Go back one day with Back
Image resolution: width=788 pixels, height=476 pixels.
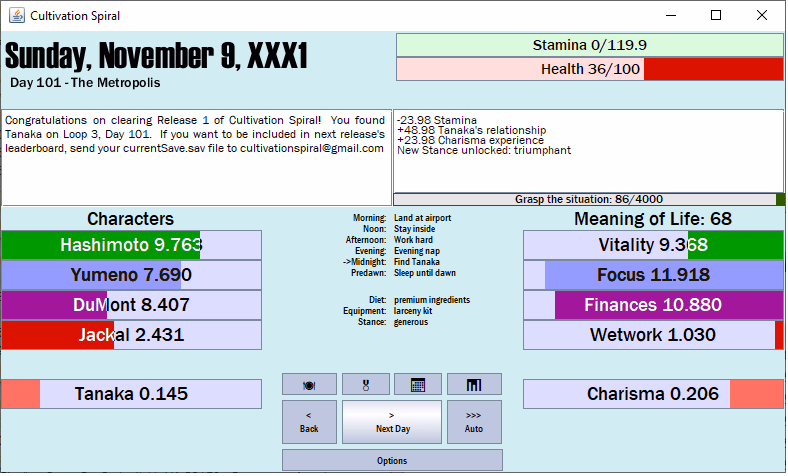click(309, 422)
